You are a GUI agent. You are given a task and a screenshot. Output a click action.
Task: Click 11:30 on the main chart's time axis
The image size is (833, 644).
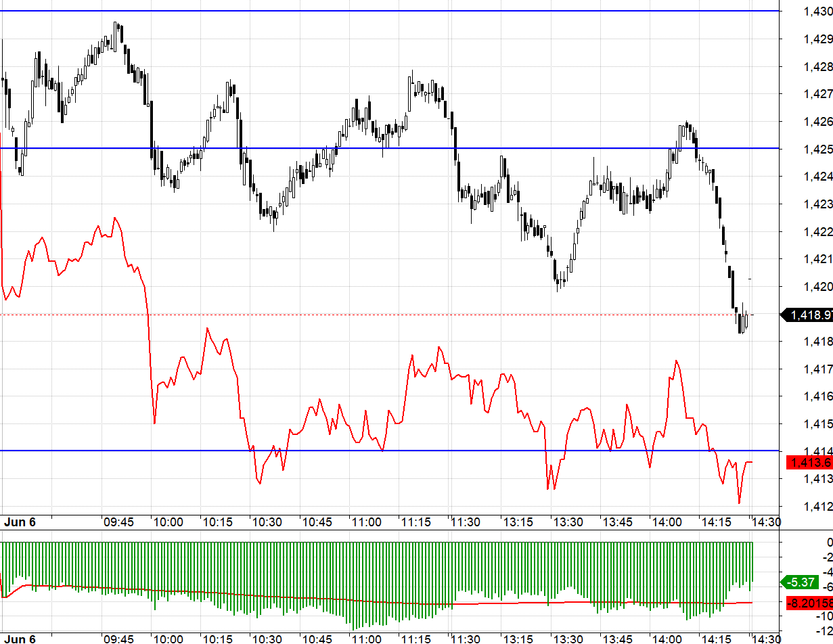pos(465,522)
